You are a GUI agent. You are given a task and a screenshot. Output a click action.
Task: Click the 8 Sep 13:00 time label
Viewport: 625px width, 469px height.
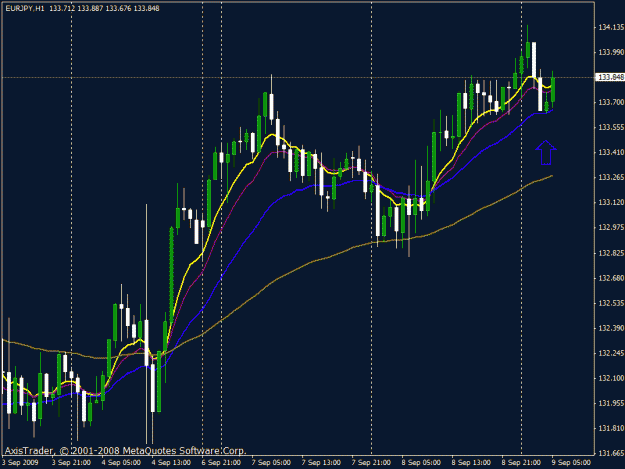472,463
